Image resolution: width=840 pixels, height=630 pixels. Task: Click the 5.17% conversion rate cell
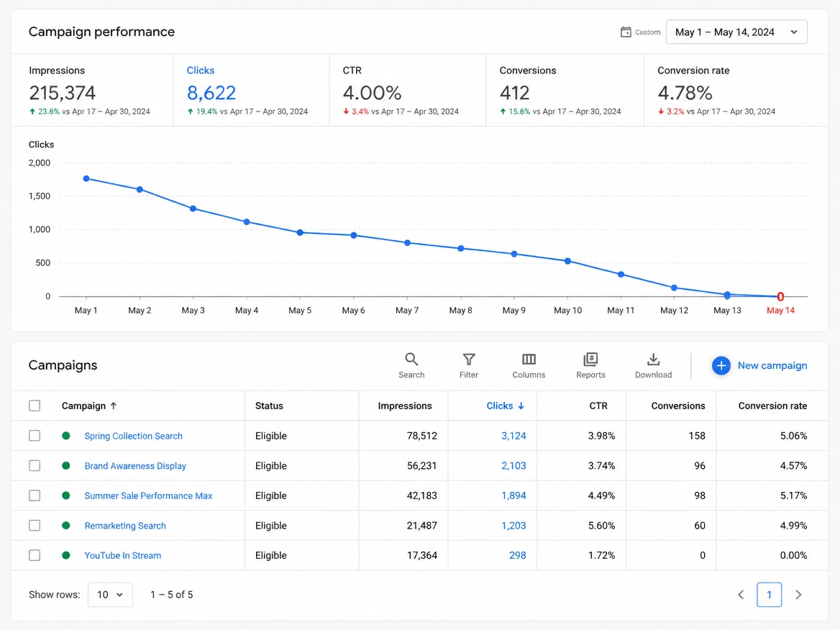[793, 496]
